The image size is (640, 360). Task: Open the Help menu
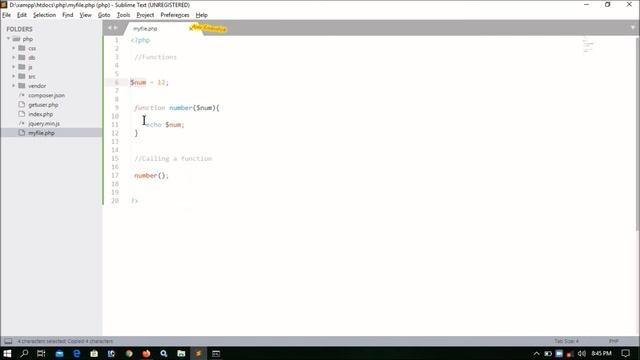tap(202, 15)
